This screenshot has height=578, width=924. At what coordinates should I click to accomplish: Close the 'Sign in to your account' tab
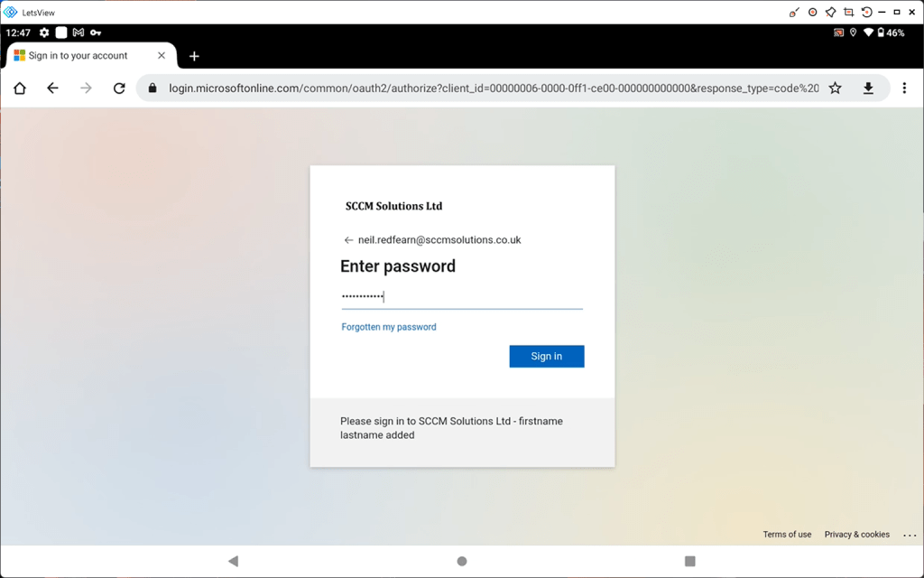coord(162,56)
